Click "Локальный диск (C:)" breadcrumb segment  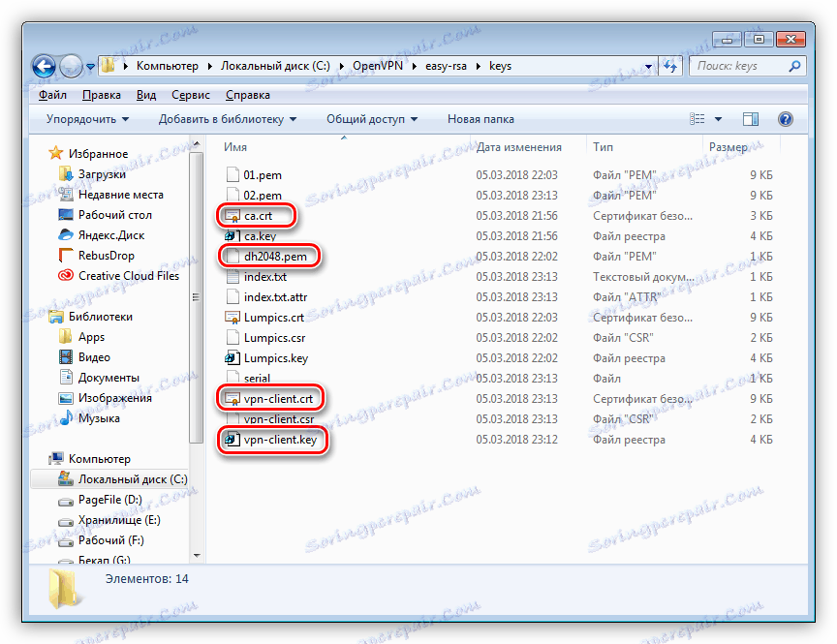pos(275,66)
